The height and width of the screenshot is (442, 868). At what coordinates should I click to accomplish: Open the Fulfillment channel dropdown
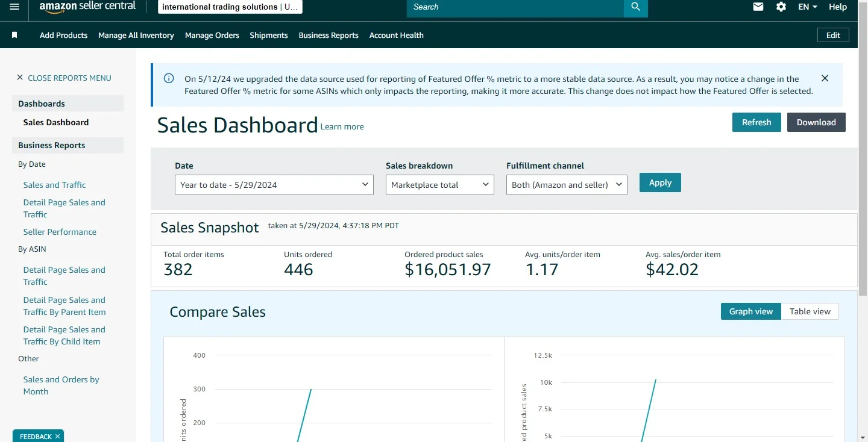(567, 185)
